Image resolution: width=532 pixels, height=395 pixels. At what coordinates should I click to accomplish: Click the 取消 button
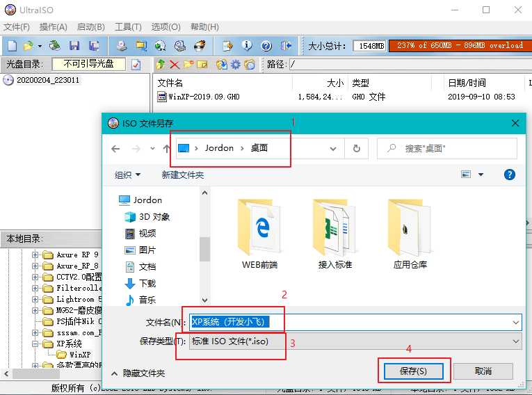tap(483, 371)
